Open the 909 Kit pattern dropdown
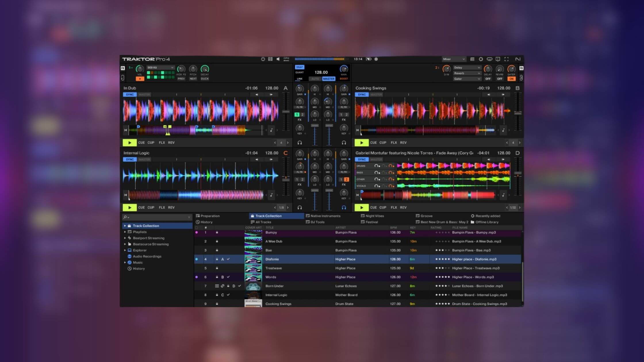The width and height of the screenshot is (644, 362). pos(160,68)
